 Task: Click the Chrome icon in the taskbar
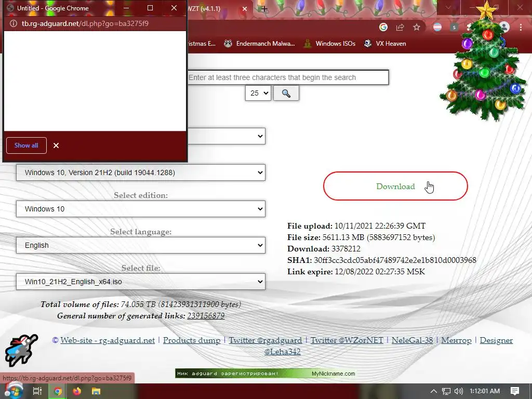pyautogui.click(x=58, y=391)
